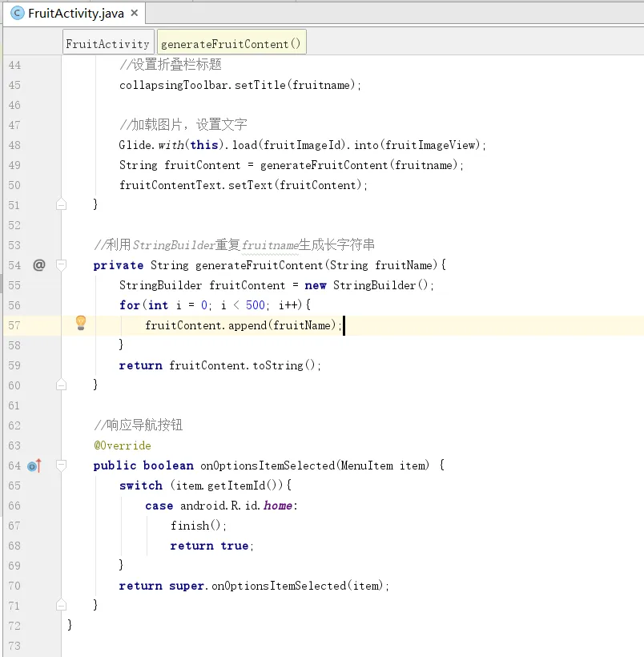644x657 pixels.
Task: Click the collapsingToolbar.setTitle(fruitname) statement
Action: [240, 85]
